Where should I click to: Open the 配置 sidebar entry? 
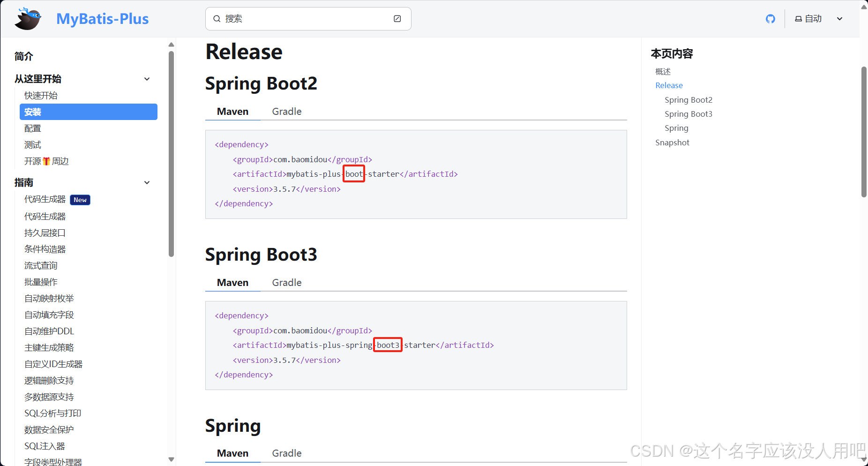click(x=32, y=128)
